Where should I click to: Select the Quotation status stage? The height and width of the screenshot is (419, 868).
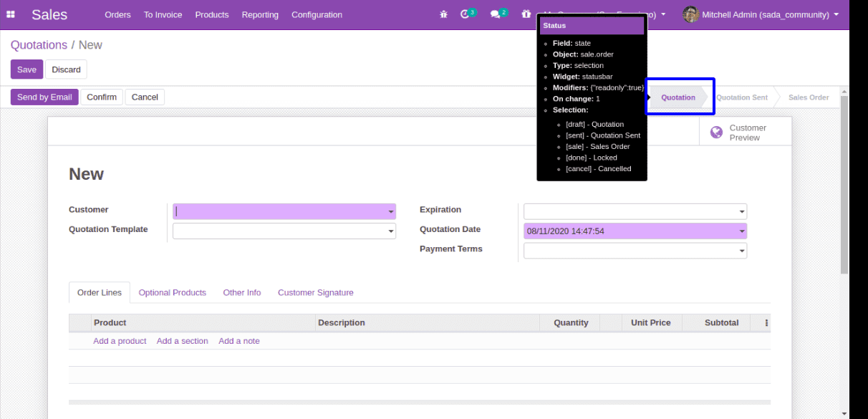tap(677, 97)
